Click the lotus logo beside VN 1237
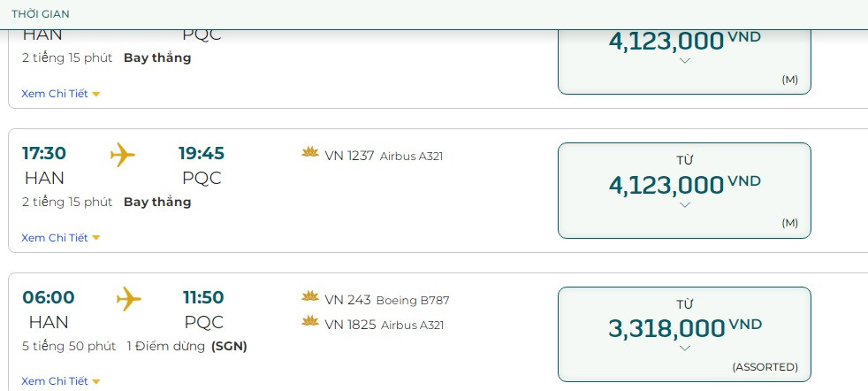This screenshot has width=868, height=391. (x=310, y=155)
